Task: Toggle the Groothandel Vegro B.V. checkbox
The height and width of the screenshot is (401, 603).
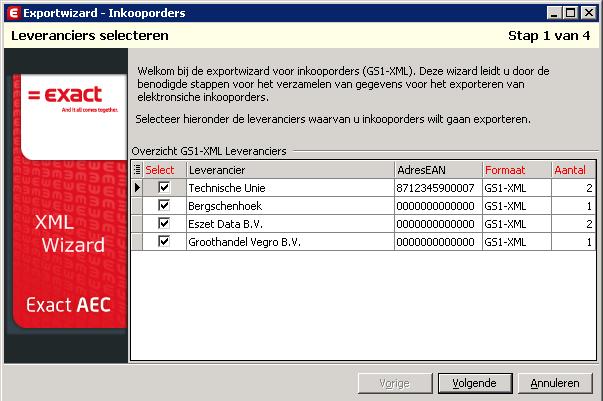Action: coord(164,241)
